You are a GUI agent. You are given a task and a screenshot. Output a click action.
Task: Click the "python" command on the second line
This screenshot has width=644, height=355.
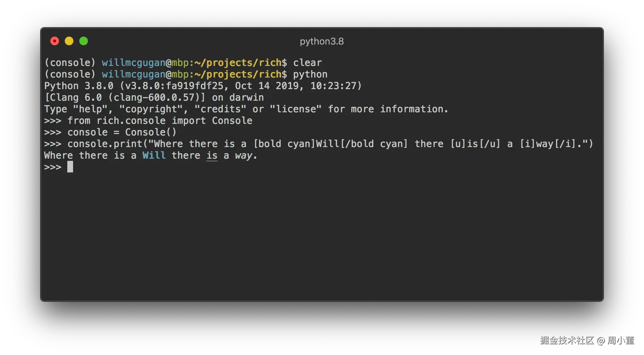tap(310, 74)
